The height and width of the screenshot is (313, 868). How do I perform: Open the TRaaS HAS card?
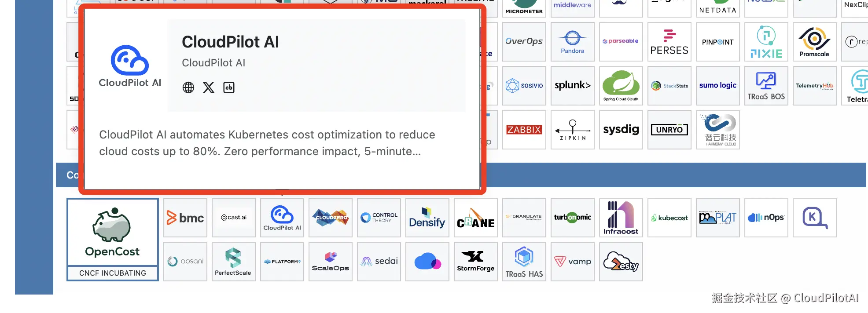[x=524, y=262]
